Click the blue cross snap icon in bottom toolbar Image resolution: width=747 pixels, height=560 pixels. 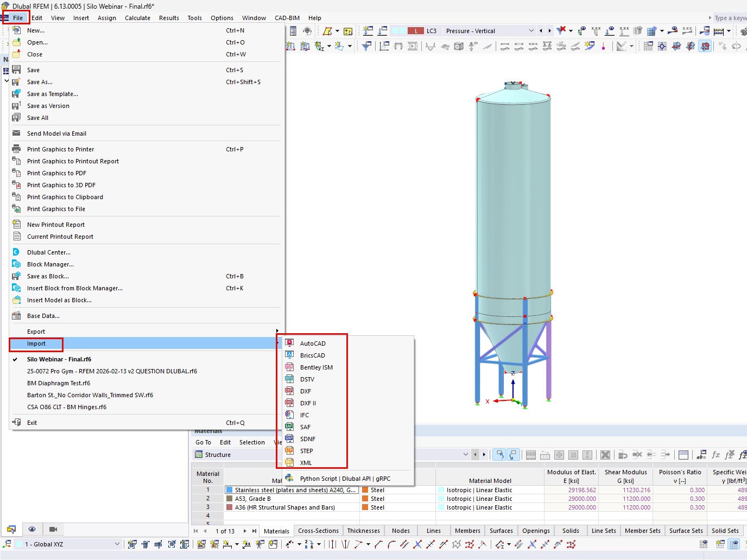pos(417,544)
